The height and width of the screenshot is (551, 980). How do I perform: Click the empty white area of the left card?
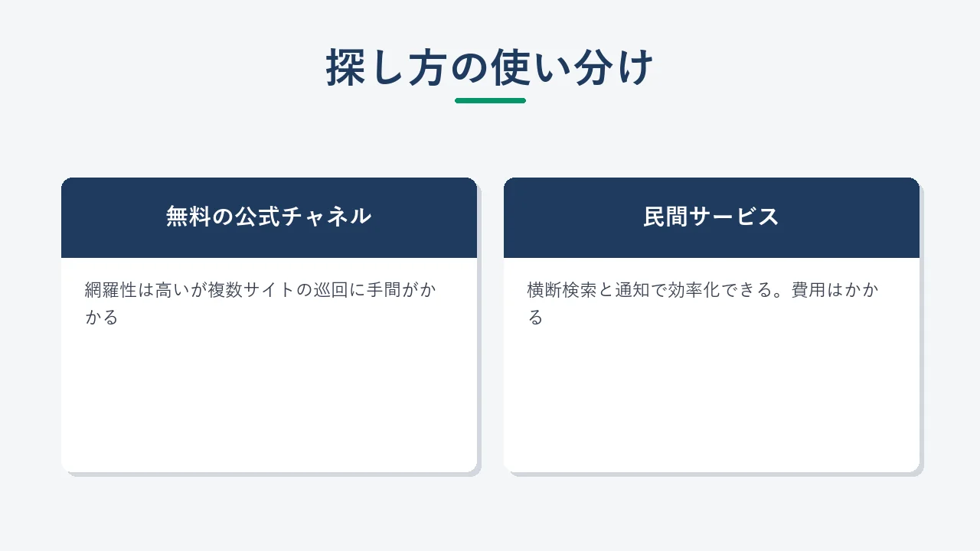pyautogui.click(x=269, y=402)
